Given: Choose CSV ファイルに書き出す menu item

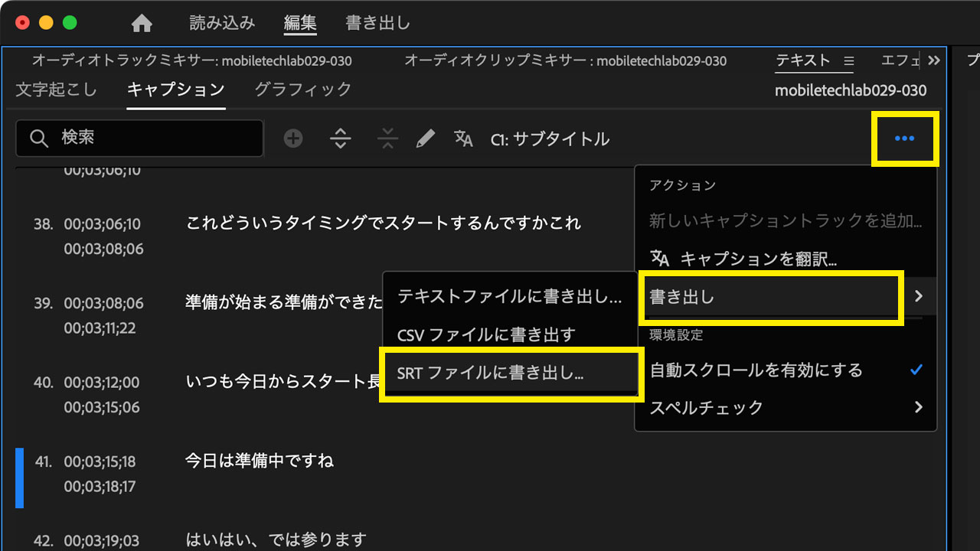Looking at the screenshot, I should [486, 335].
